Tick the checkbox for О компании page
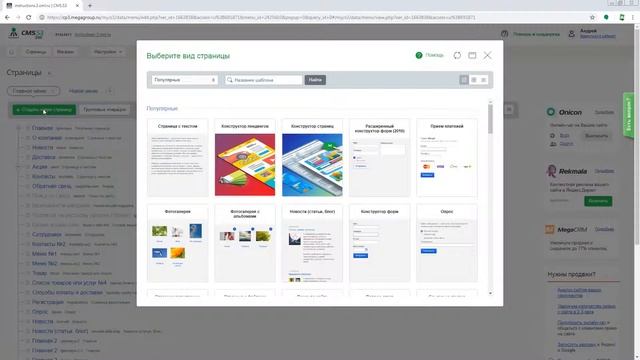This screenshot has height=360, width=640. click(x=28, y=138)
